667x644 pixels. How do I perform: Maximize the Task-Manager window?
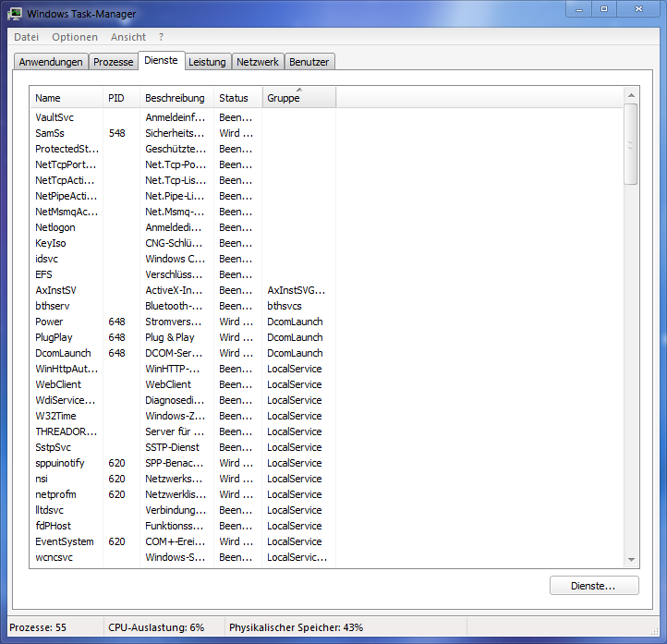[604, 9]
